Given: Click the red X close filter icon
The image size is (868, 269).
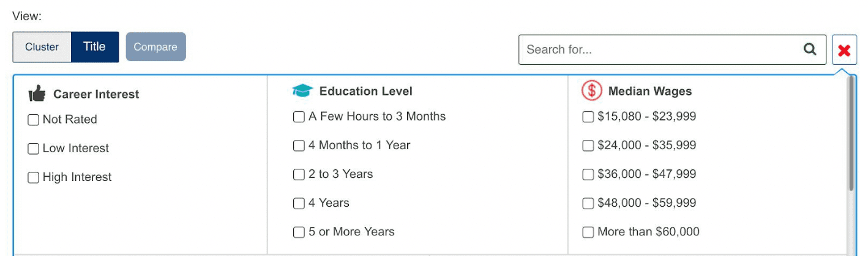Looking at the screenshot, I should 844,50.
